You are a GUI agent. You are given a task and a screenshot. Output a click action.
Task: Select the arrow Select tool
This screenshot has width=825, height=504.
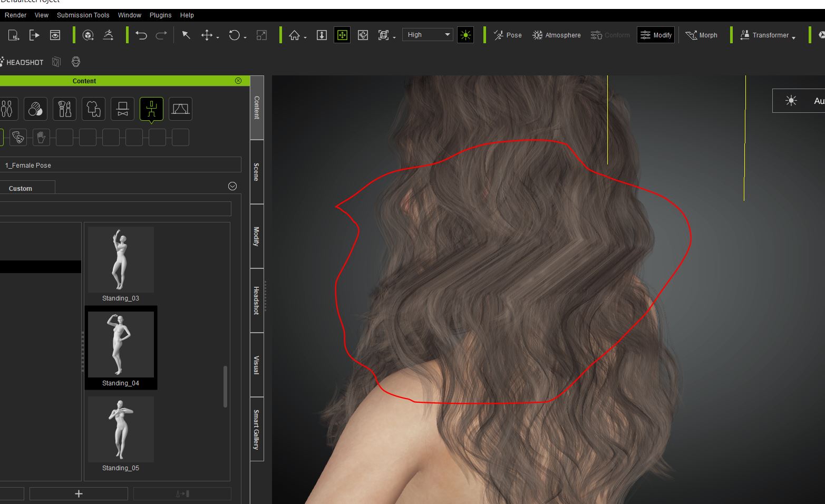[x=186, y=35]
